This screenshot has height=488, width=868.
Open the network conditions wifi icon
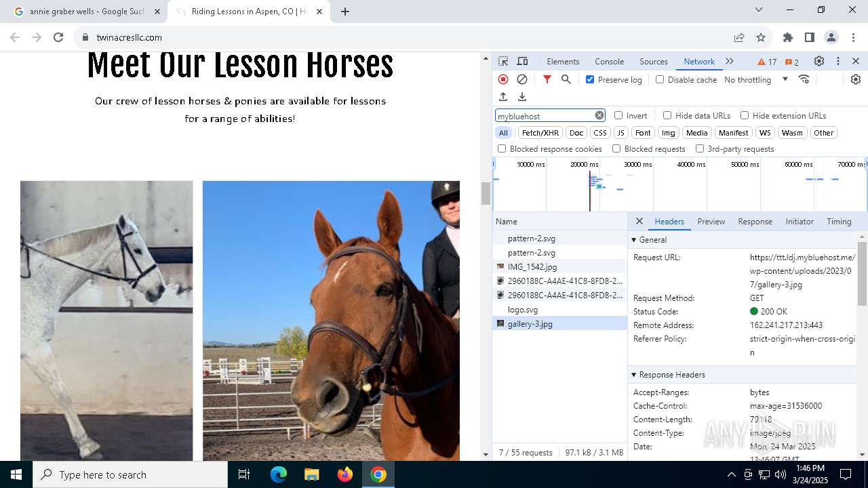pos(804,79)
